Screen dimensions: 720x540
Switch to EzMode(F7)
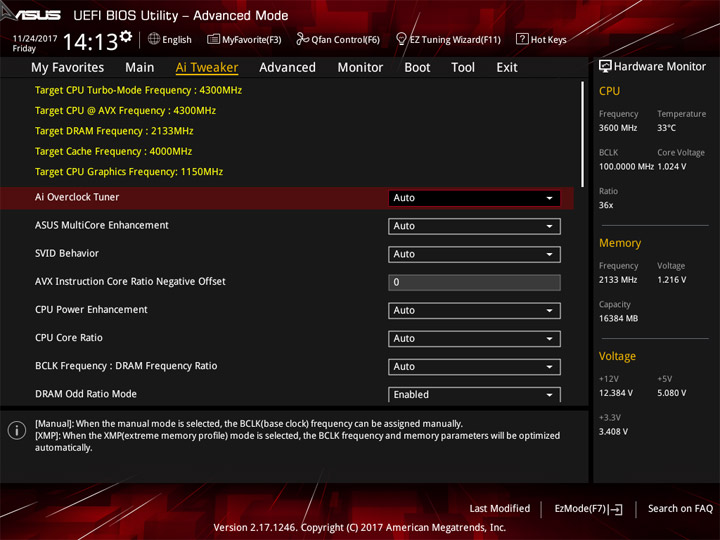click(581, 508)
